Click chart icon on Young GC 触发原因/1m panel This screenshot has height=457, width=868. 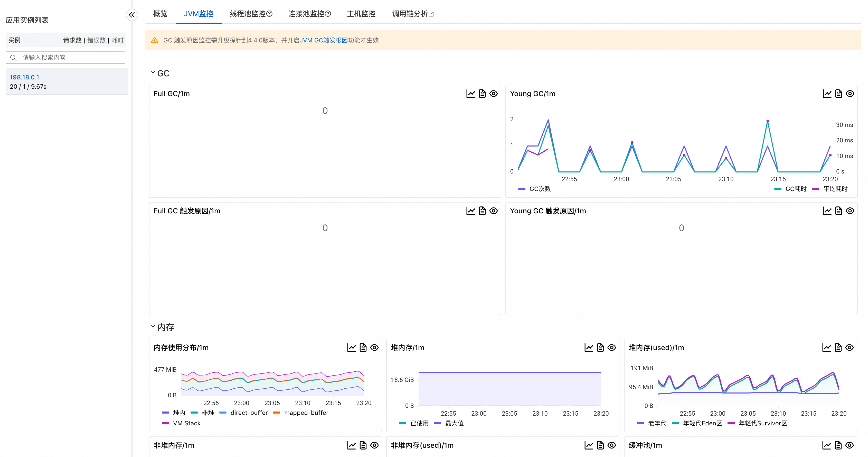point(827,211)
